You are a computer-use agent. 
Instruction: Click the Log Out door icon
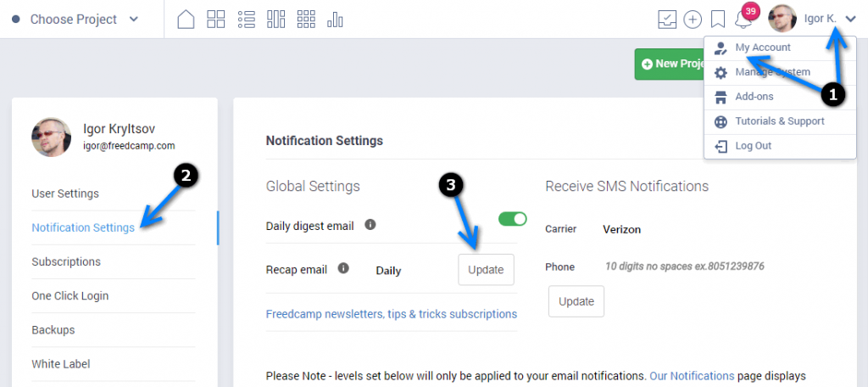point(721,146)
